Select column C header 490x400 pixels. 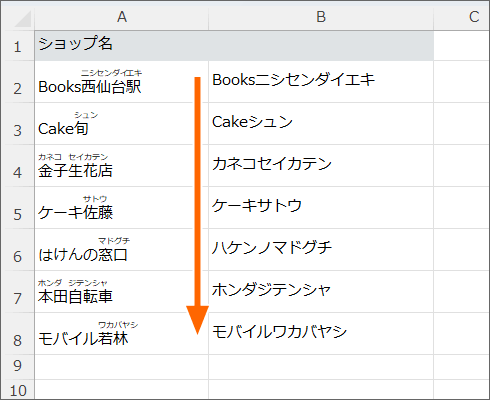point(462,17)
